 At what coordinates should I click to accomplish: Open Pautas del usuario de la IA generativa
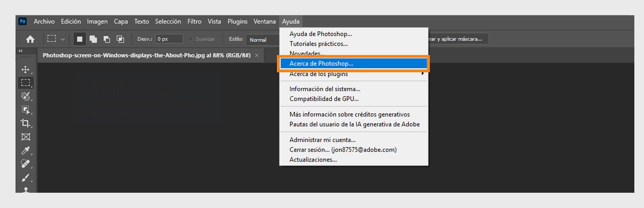point(353,124)
